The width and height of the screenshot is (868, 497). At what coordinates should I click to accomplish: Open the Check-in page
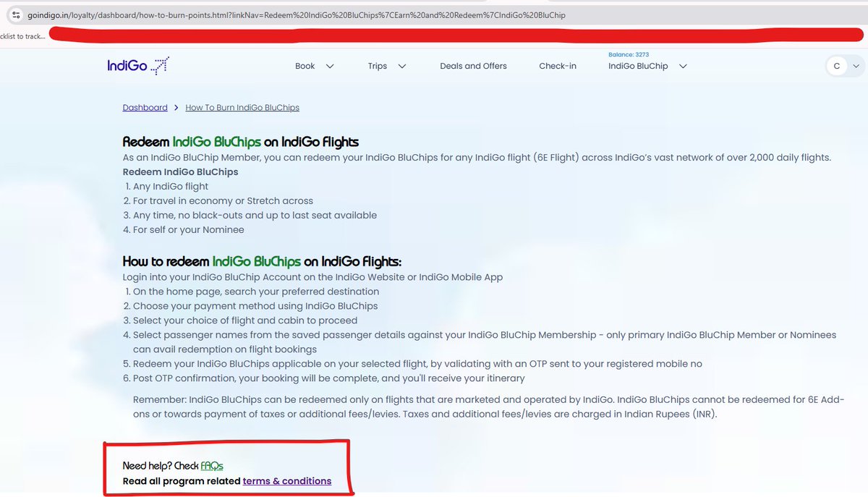click(x=558, y=66)
